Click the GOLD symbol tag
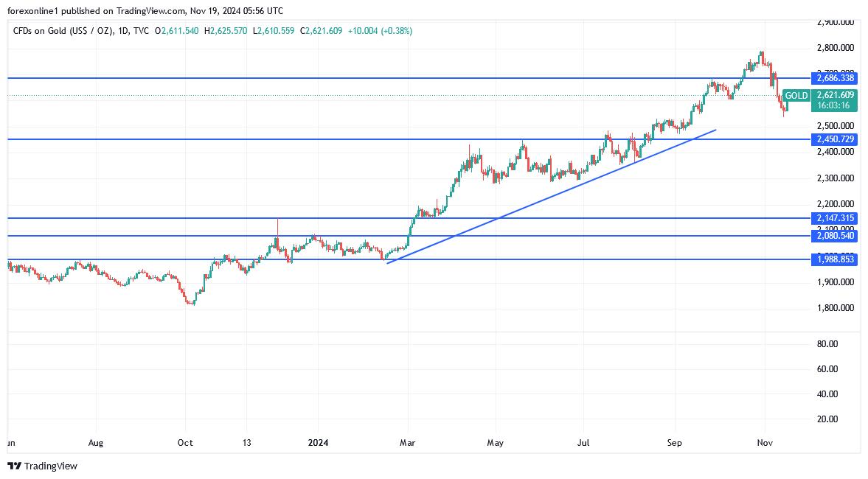The width and height of the screenshot is (868, 479). [x=796, y=96]
